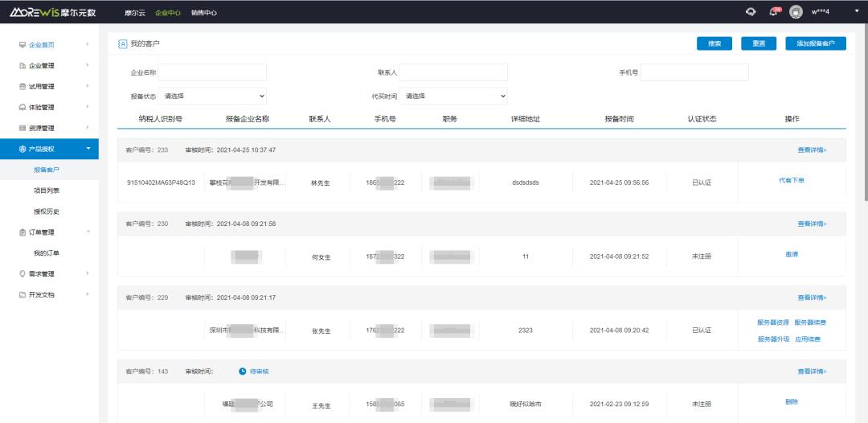This screenshot has width=868, height=423.
Task: Open the account dropdown arrow beside w***4
Action: 855,11
